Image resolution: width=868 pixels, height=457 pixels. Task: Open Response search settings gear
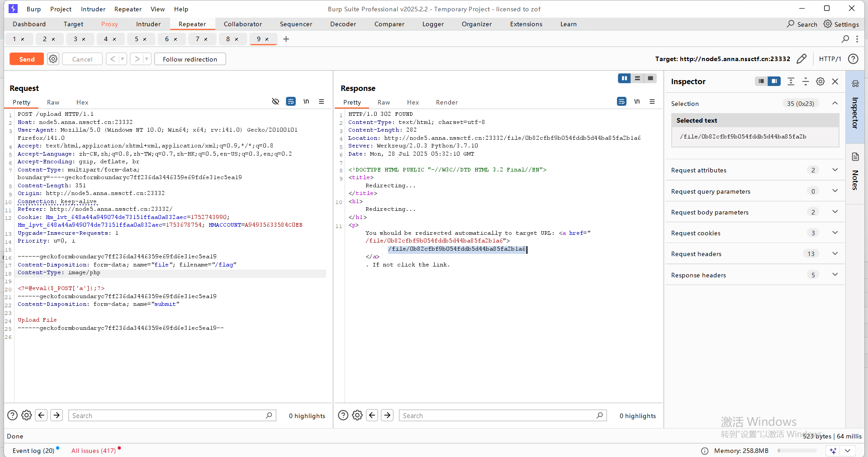[x=357, y=415]
